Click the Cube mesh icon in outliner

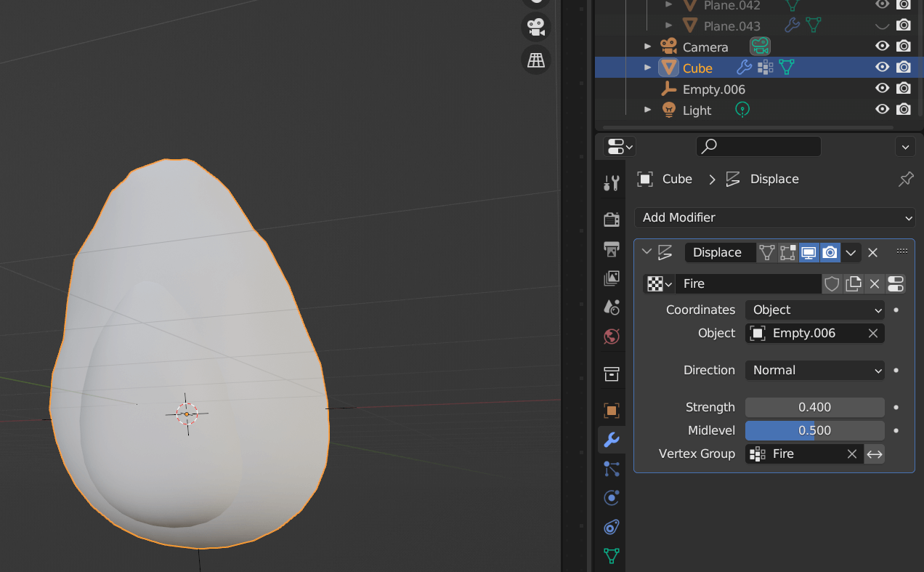[x=668, y=68]
